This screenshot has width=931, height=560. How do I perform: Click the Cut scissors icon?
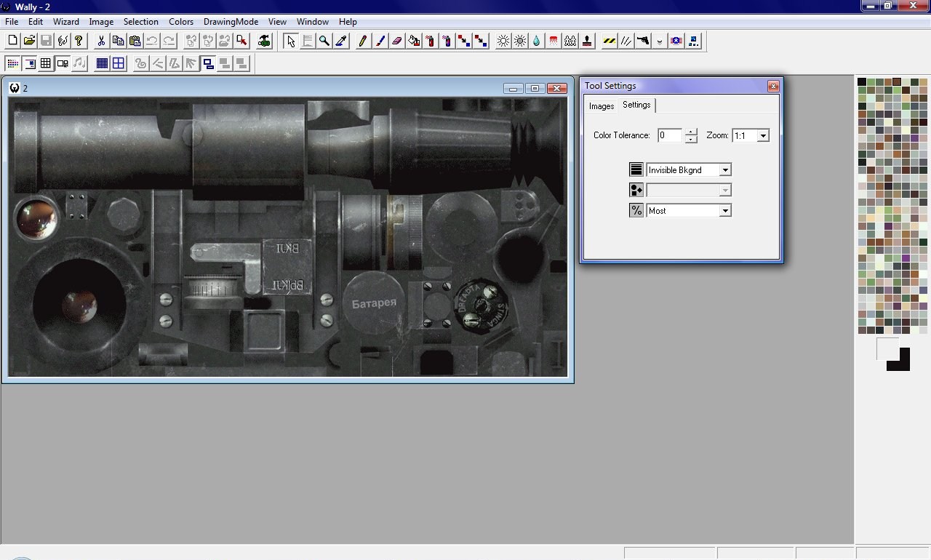click(101, 41)
